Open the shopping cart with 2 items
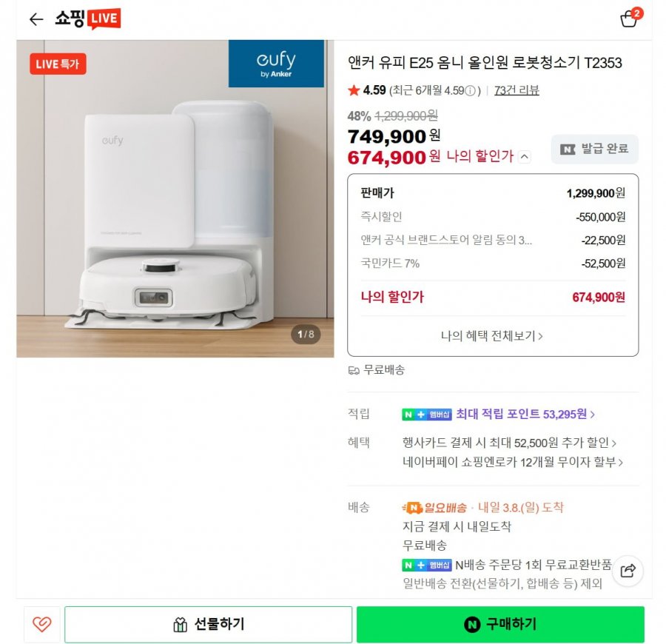Image resolution: width=666 pixels, height=644 pixels. 628,19
